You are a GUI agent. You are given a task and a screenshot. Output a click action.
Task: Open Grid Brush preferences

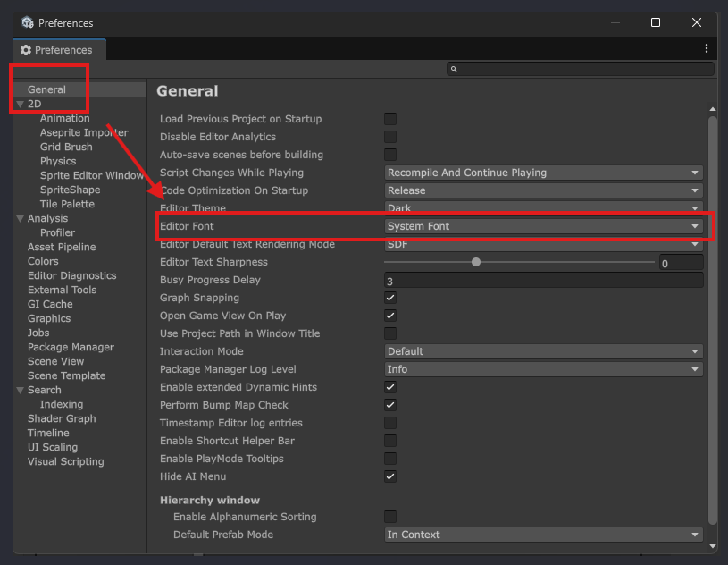66,147
